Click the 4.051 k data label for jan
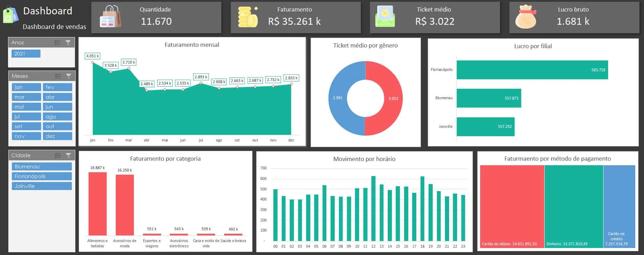The width and height of the screenshot is (644, 255). pyautogui.click(x=92, y=56)
